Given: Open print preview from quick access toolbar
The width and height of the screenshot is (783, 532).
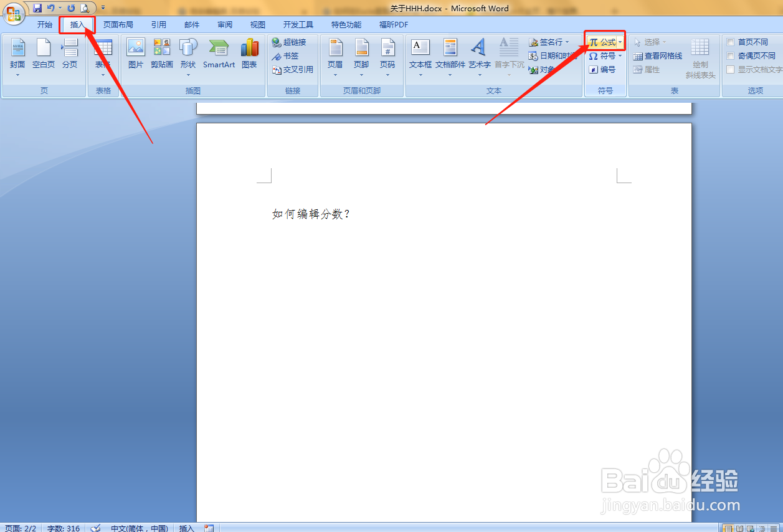Looking at the screenshot, I should pos(84,8).
